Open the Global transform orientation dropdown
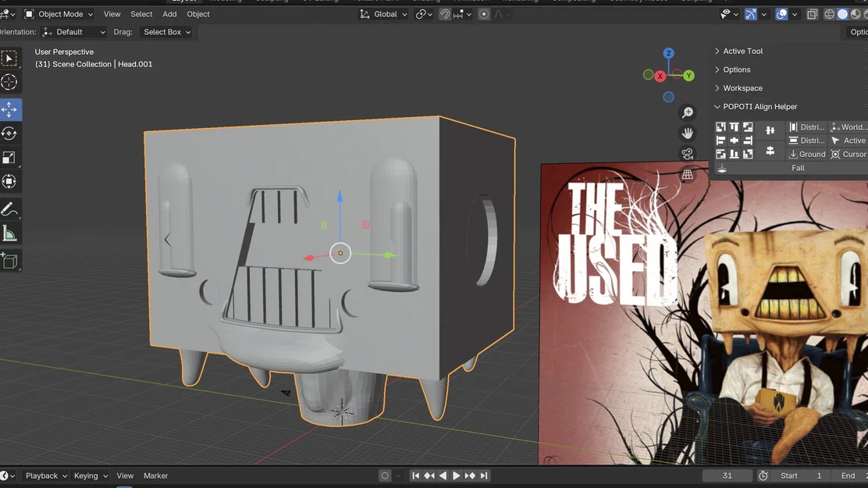The height and width of the screenshot is (488, 868). pos(383,14)
